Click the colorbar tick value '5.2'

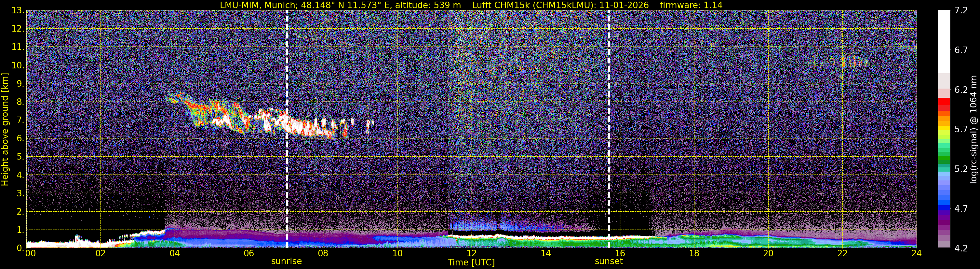coord(961,169)
